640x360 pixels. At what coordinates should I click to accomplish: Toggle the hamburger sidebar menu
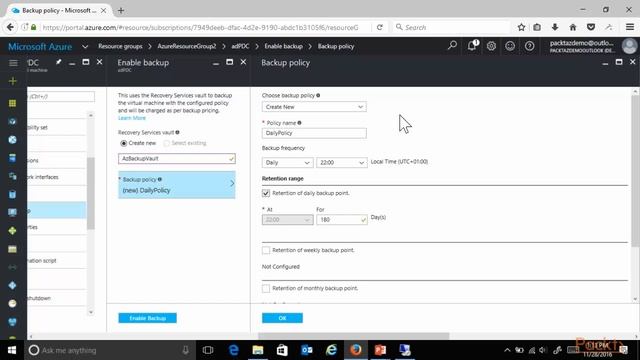[x=13, y=62]
